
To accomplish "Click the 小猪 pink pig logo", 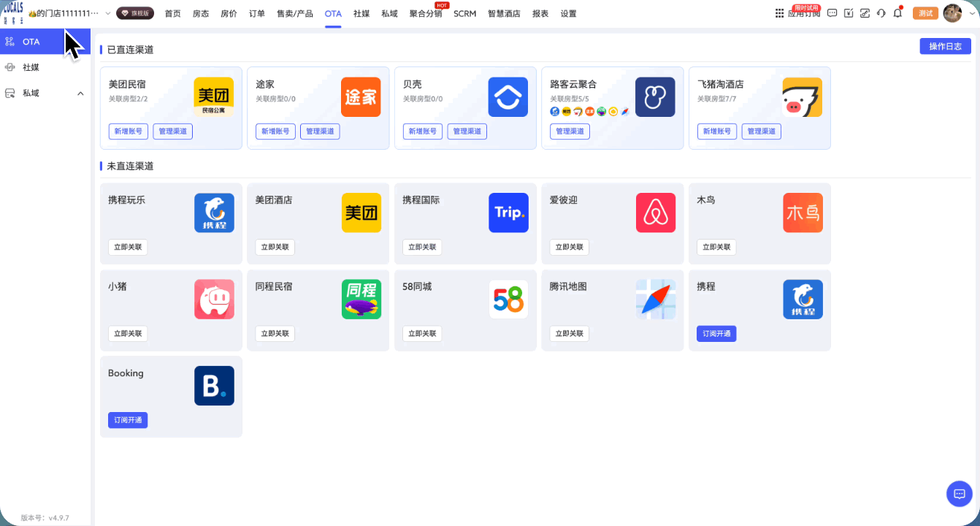I will 214,300.
